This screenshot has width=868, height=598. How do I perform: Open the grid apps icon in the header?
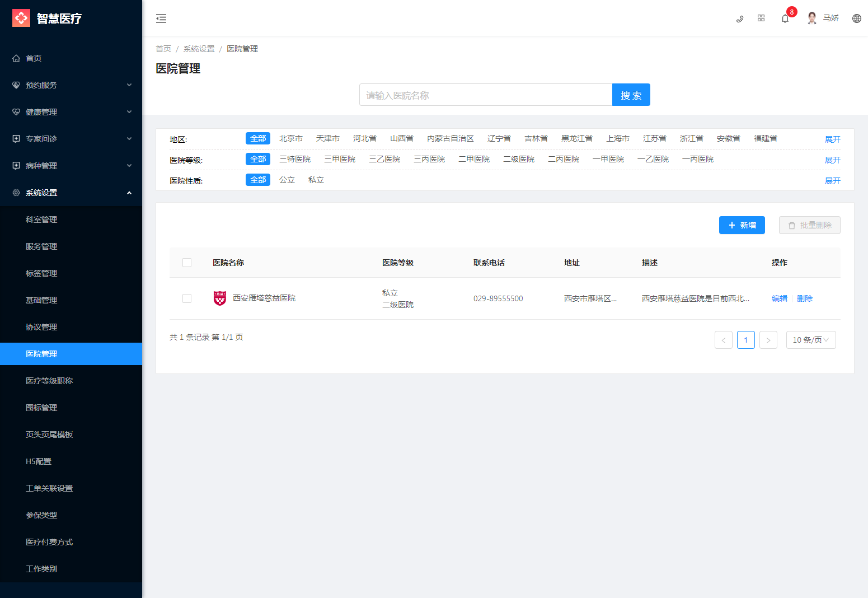tap(761, 18)
